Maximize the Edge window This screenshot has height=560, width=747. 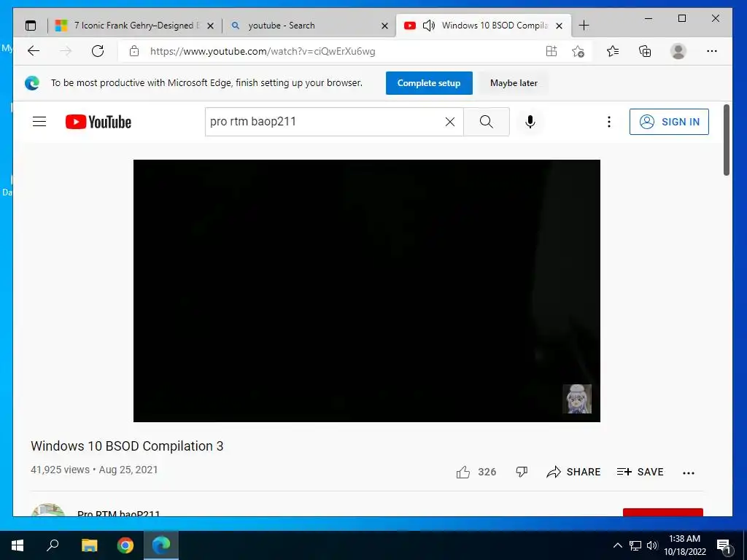pyautogui.click(x=682, y=18)
